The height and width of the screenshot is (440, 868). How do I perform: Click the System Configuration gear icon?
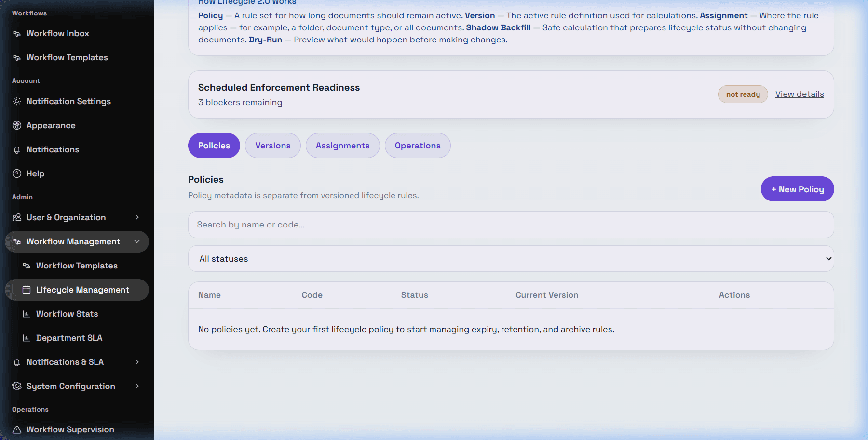pos(17,386)
